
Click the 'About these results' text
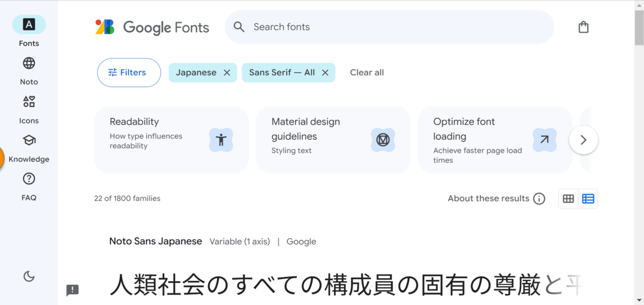coord(489,198)
